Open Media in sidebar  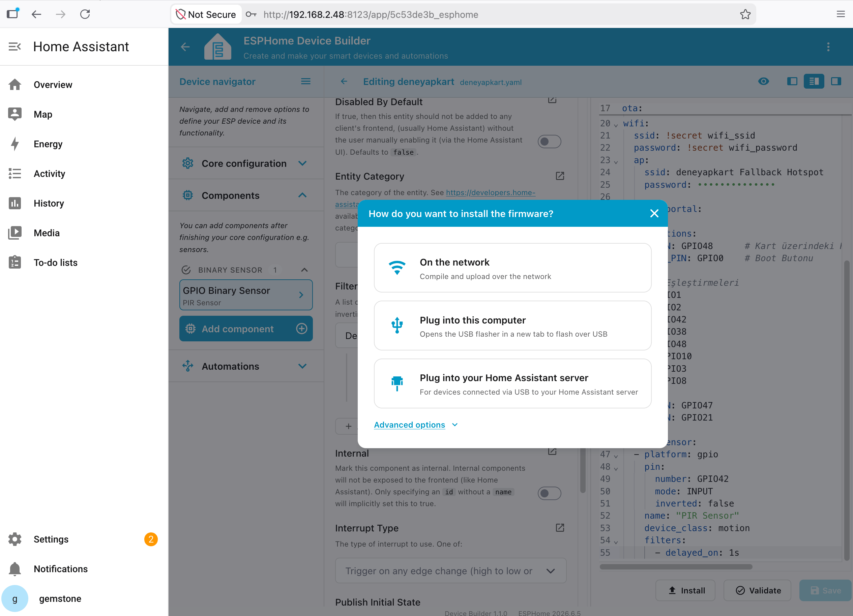[x=84, y=233]
